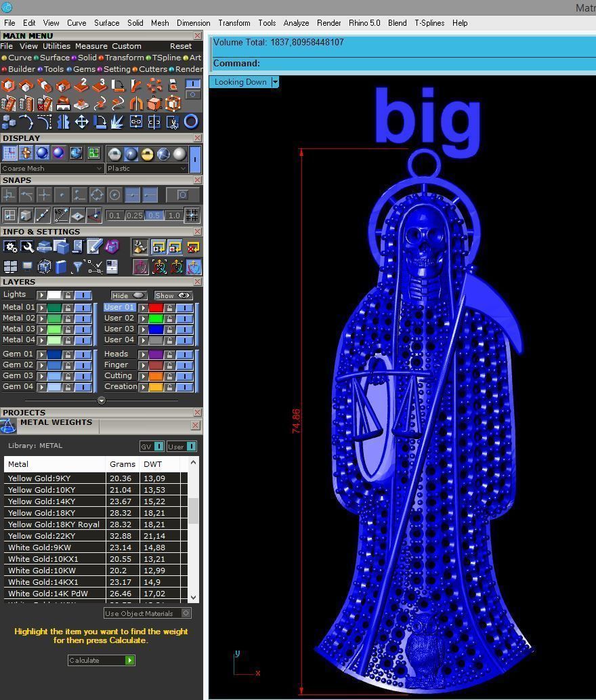Expand the Creation layer arrow
This screenshot has height=700, width=596.
(x=143, y=387)
